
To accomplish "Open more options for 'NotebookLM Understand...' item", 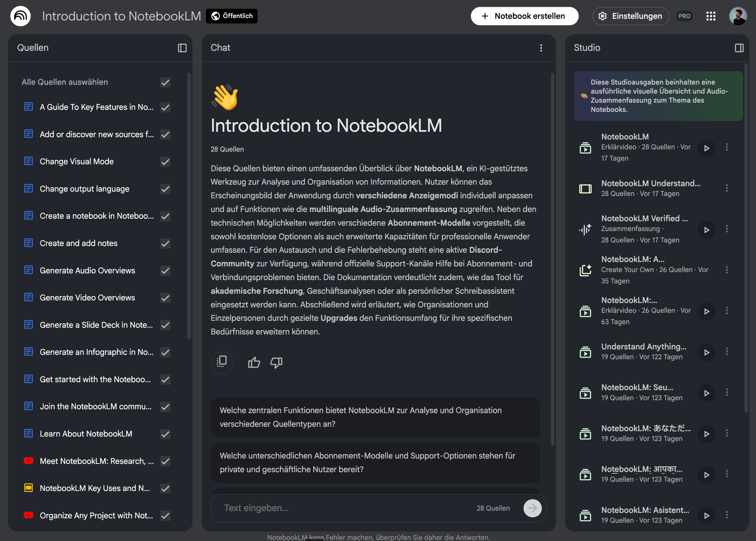I will (x=727, y=188).
